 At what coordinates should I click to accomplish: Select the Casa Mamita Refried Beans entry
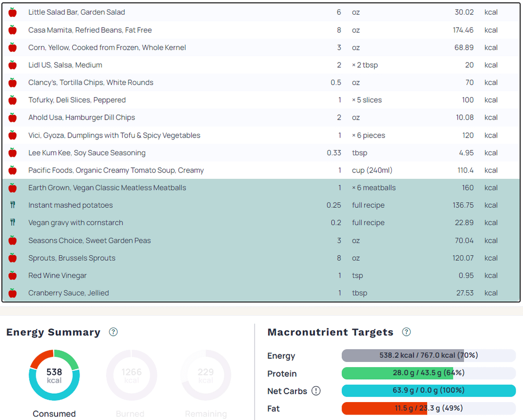pyautogui.click(x=90, y=30)
